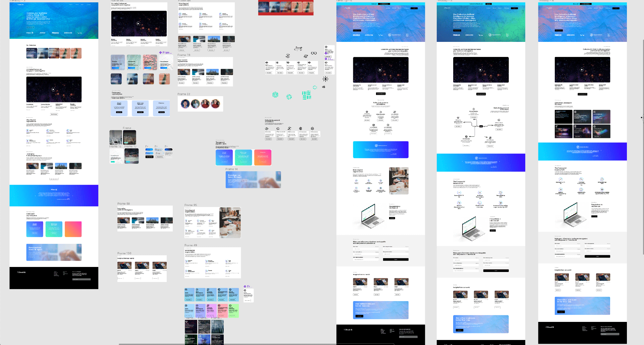Click the Frame 58 label
The height and width of the screenshot is (345, 644).
click(123, 204)
